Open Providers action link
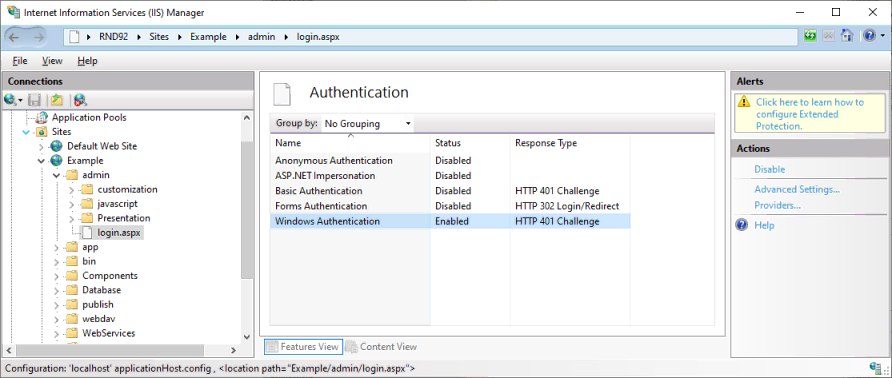 778,205
